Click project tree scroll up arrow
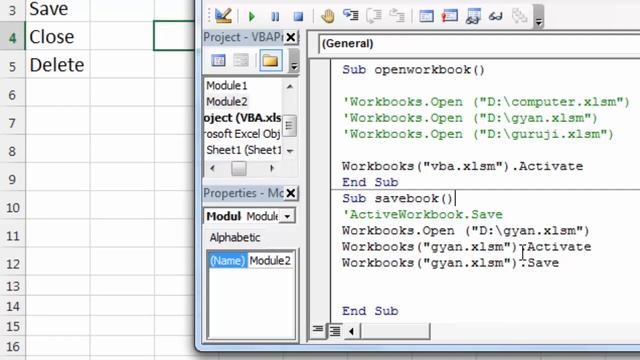Image resolution: width=640 pixels, height=360 pixels. (x=289, y=86)
